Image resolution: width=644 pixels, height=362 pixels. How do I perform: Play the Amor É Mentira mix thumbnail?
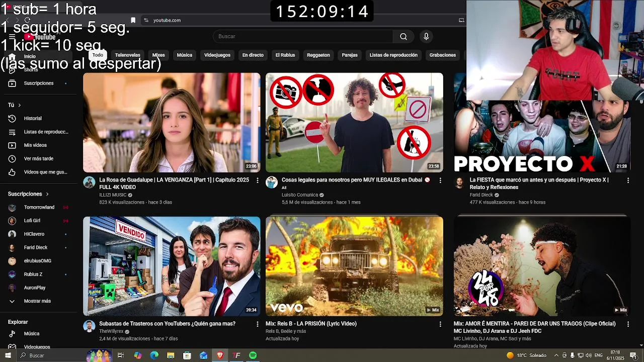[x=542, y=266]
